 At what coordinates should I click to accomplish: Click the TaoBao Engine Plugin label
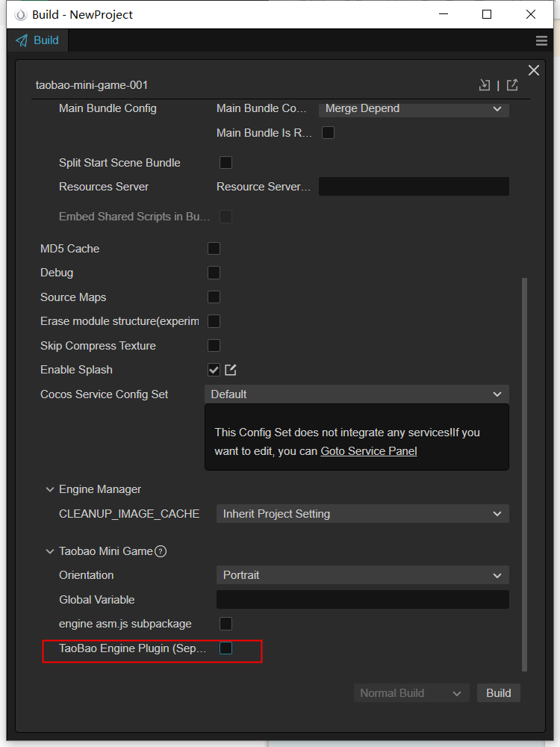click(132, 648)
